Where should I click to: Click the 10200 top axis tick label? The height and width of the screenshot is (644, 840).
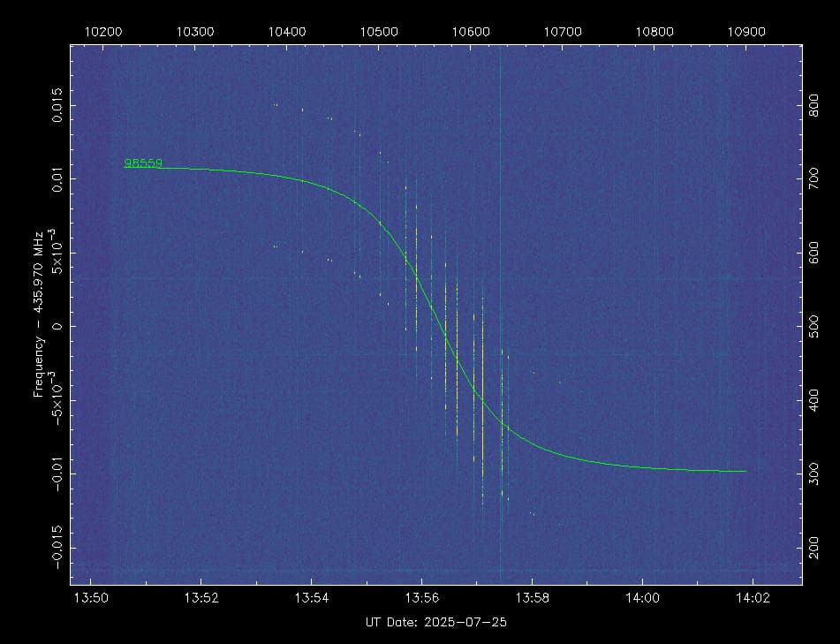(x=103, y=31)
